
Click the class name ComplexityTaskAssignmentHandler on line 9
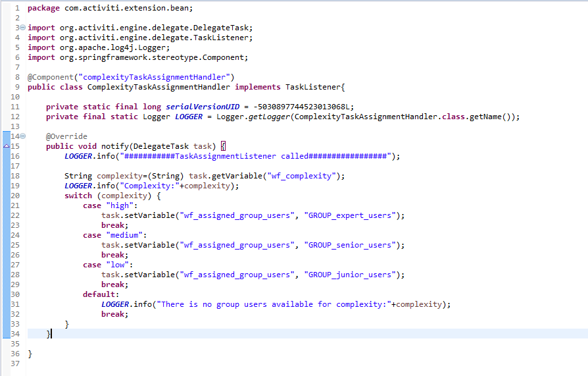[159, 87]
